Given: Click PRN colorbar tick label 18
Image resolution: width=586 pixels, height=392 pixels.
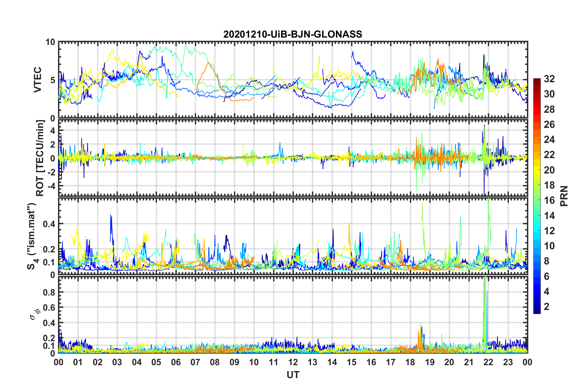Looking at the screenshot, I should (x=549, y=185).
